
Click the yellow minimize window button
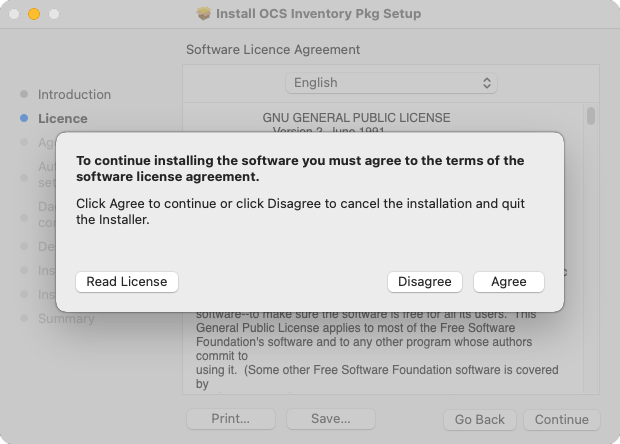point(34,14)
